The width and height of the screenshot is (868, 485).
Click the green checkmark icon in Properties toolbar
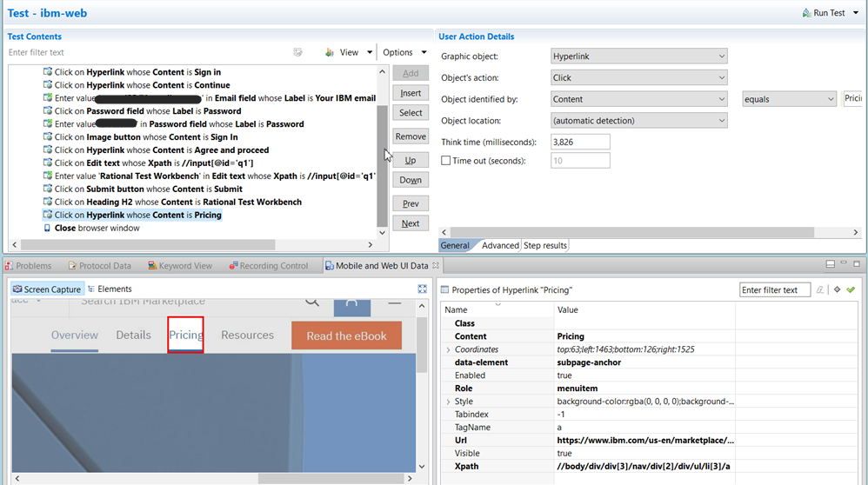point(851,289)
